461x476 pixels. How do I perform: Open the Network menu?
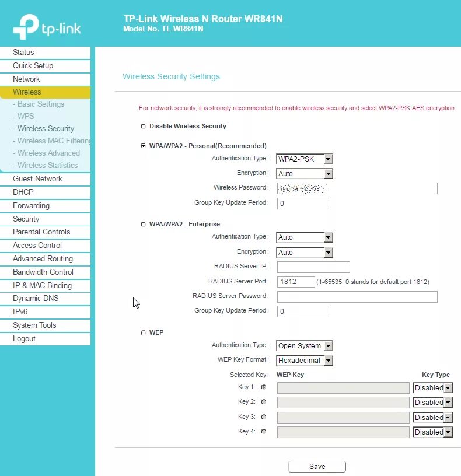[46, 79]
